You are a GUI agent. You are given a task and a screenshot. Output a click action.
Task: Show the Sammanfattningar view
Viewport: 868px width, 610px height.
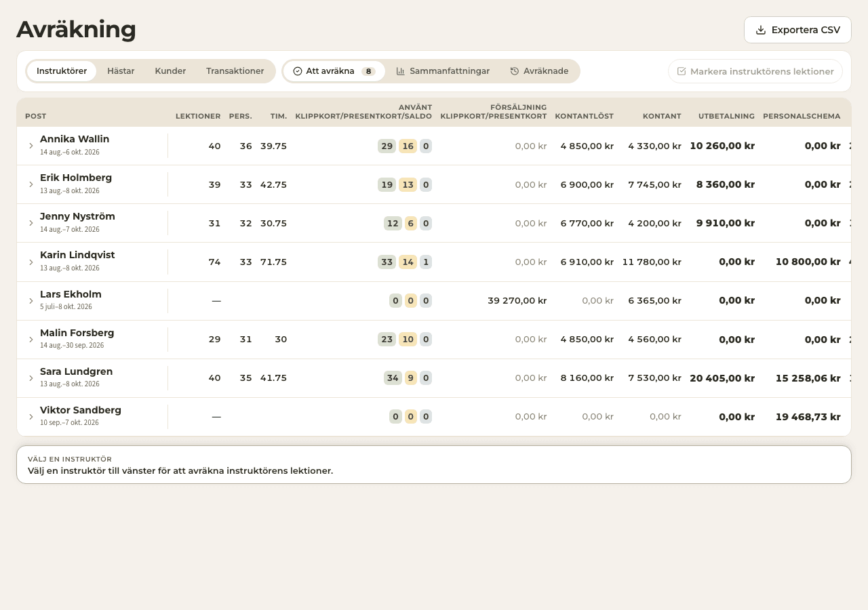[x=443, y=71]
